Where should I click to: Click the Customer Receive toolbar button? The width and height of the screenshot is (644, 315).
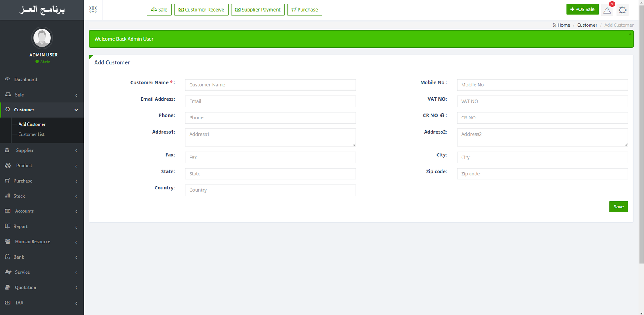(x=201, y=10)
